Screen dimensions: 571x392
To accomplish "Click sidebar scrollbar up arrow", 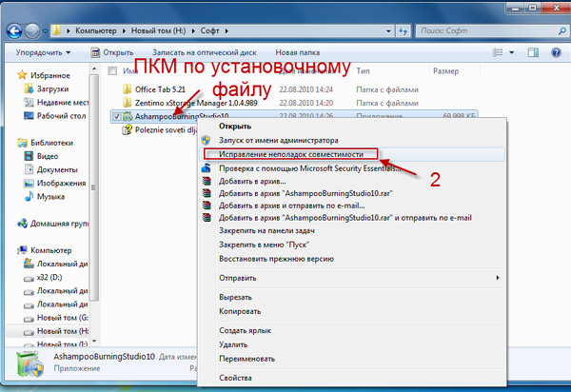I will [x=94, y=69].
